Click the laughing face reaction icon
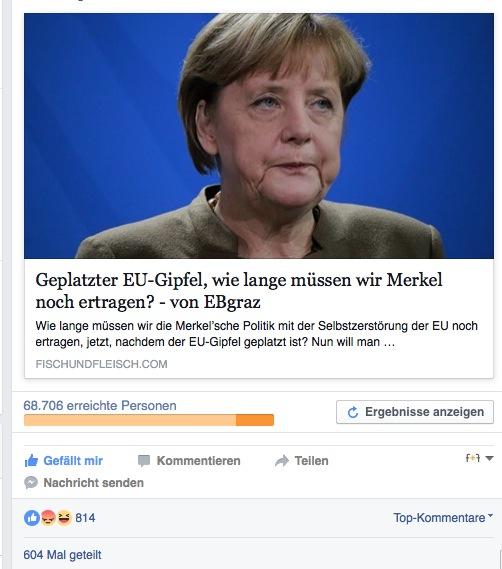Screen dimensions: 502x569 (x=64, y=518)
